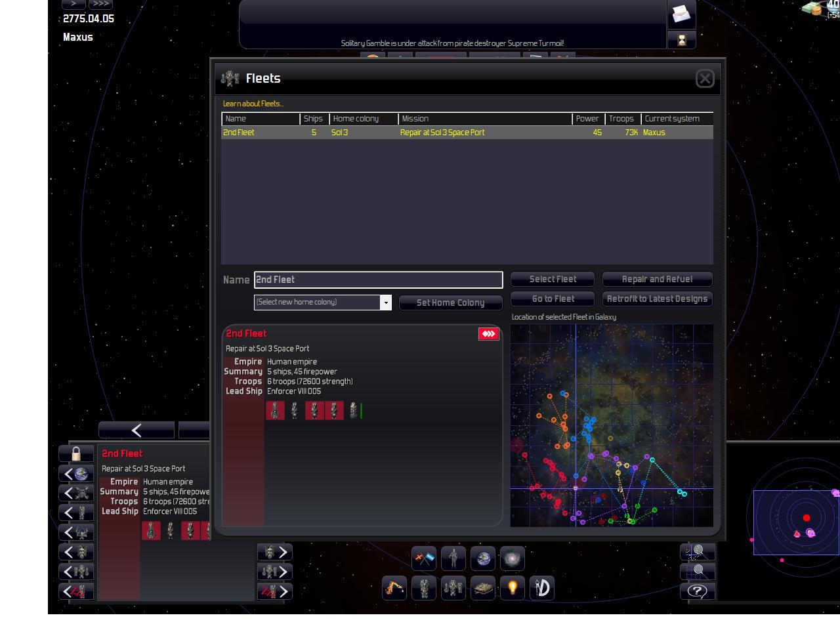
Task: Open the help question-mark speech bubble
Action: coord(698,591)
